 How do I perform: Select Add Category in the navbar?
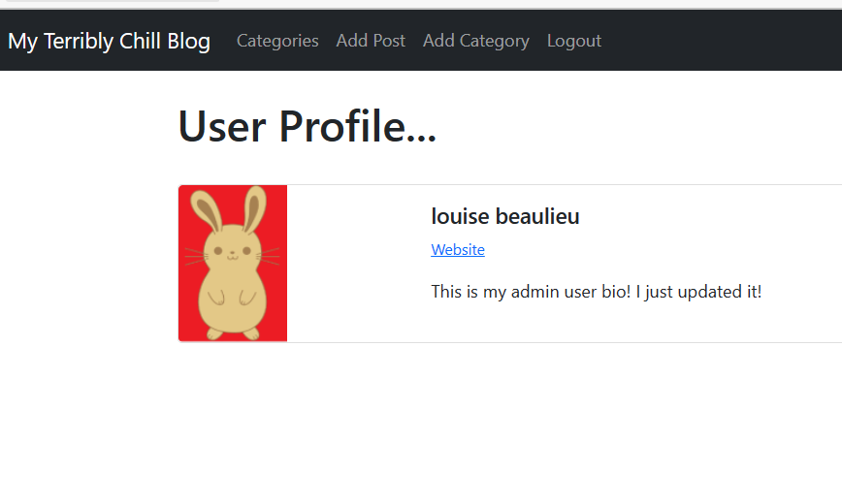[x=475, y=41]
